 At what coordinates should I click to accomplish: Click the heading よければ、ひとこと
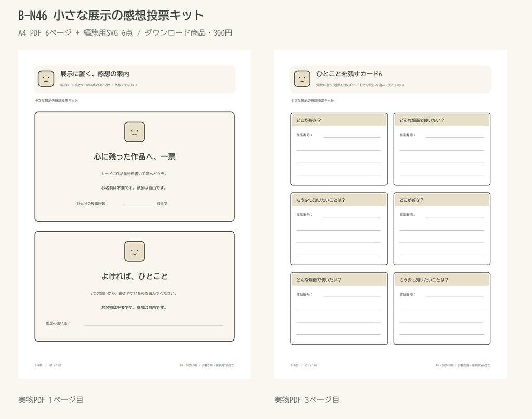pos(135,277)
